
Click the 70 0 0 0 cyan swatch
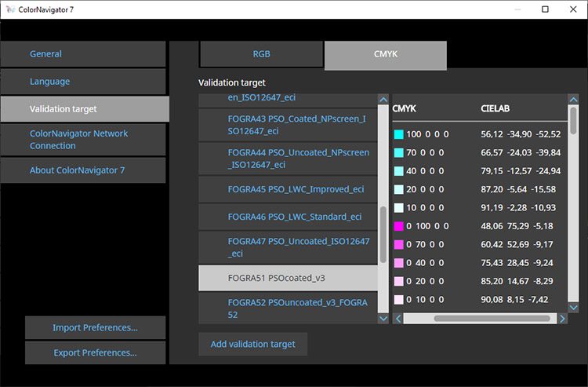tap(399, 153)
